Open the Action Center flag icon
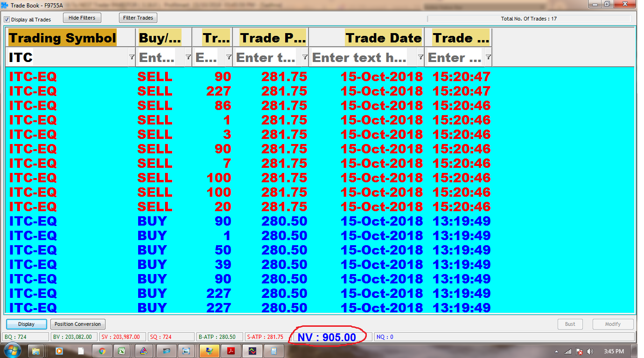The width and height of the screenshot is (644, 358). click(579, 351)
